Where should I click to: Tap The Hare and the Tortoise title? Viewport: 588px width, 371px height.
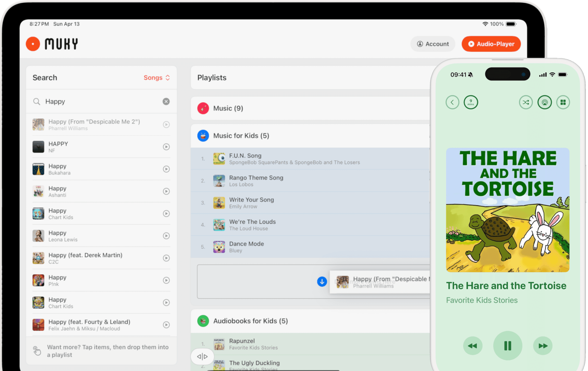click(506, 286)
